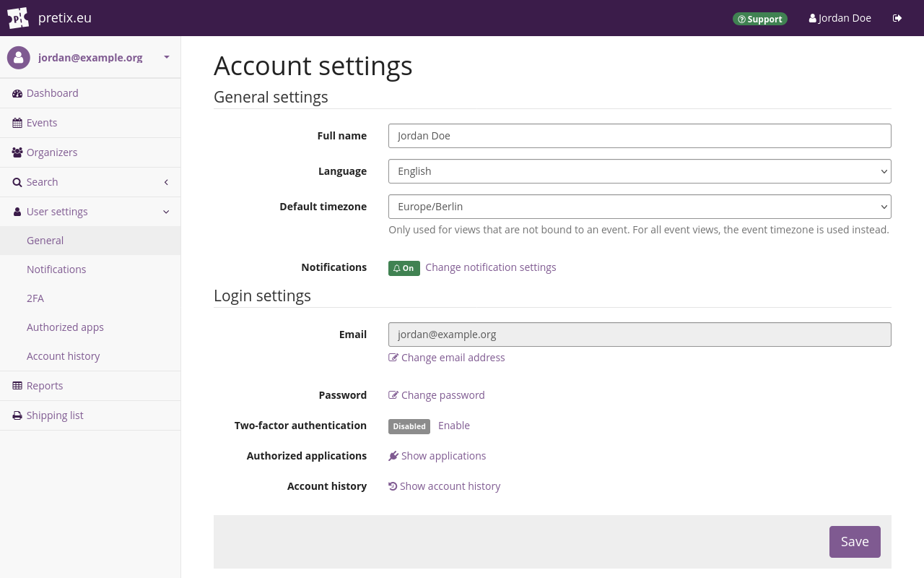Collapse the Search sidebar section
Viewport: 924px width, 578px height.
tap(165, 182)
